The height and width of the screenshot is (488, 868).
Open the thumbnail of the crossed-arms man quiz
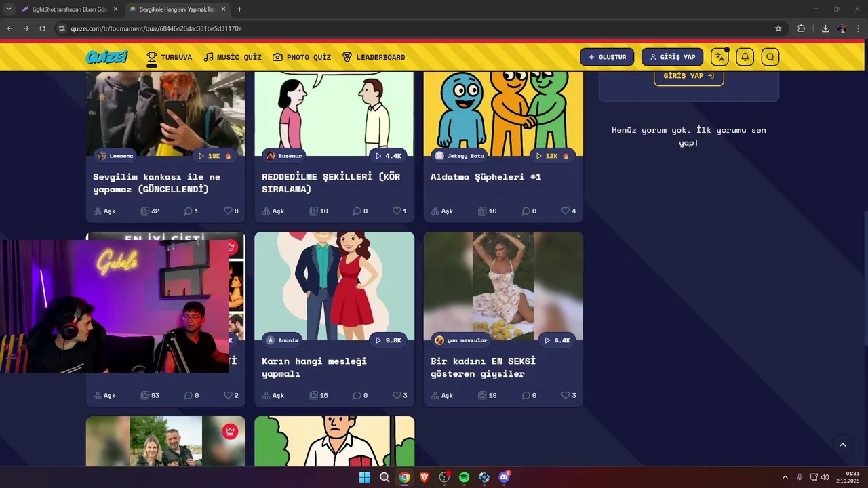point(334,441)
